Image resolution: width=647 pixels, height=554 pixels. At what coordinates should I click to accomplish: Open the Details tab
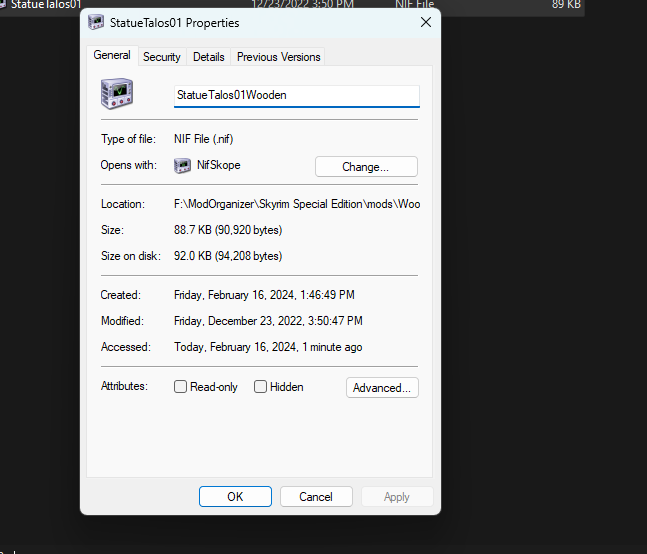[209, 57]
